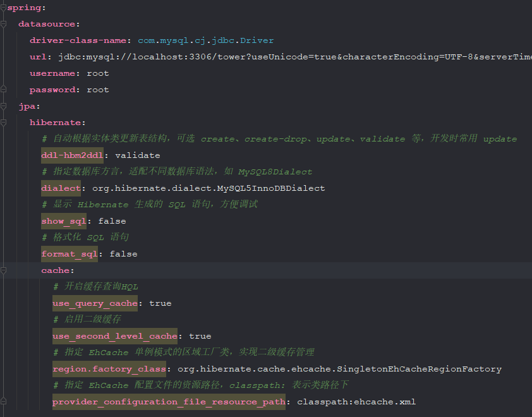Viewport: 532px width, 417px height.
Task: Click the cache key
Action: pyautogui.click(x=55, y=270)
